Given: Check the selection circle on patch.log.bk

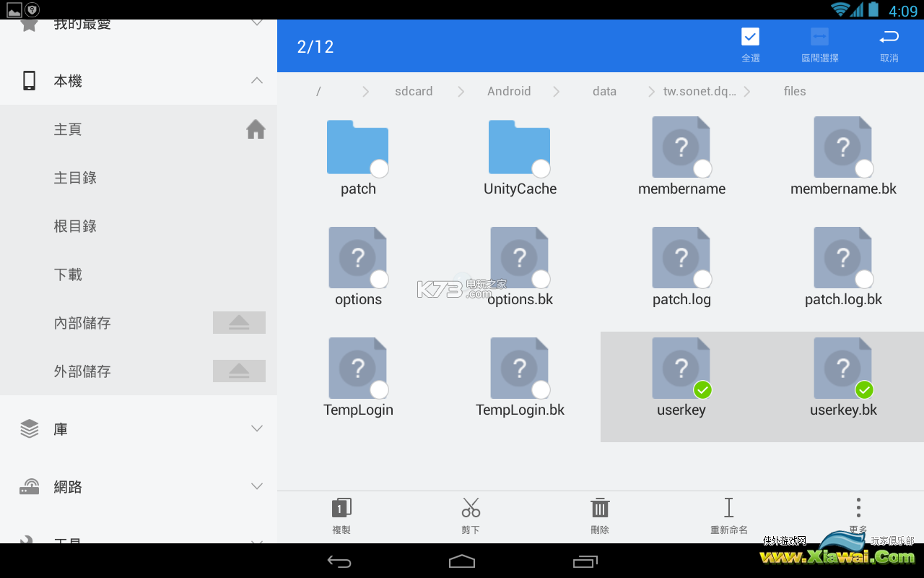Looking at the screenshot, I should point(864,280).
